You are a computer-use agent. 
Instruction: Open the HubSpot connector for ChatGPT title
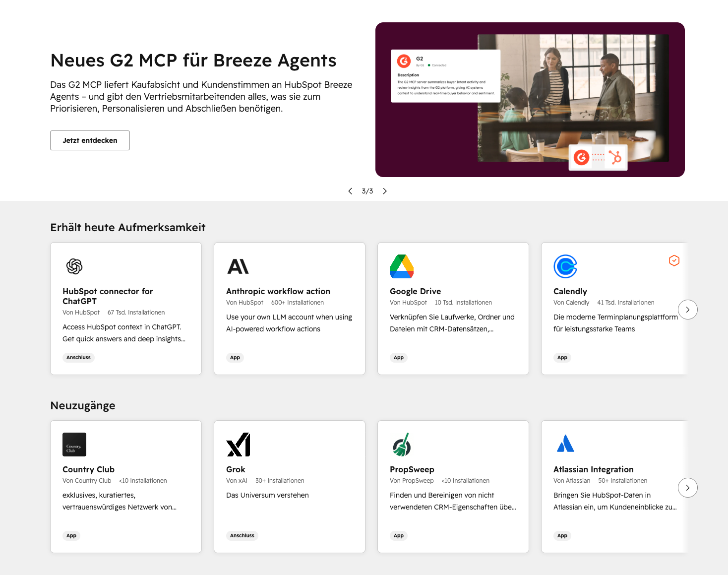108,296
